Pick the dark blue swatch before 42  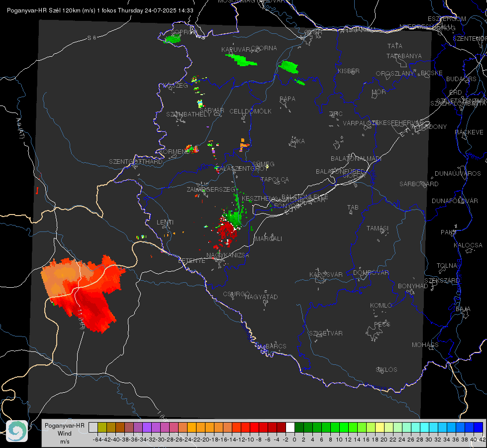(479, 427)
